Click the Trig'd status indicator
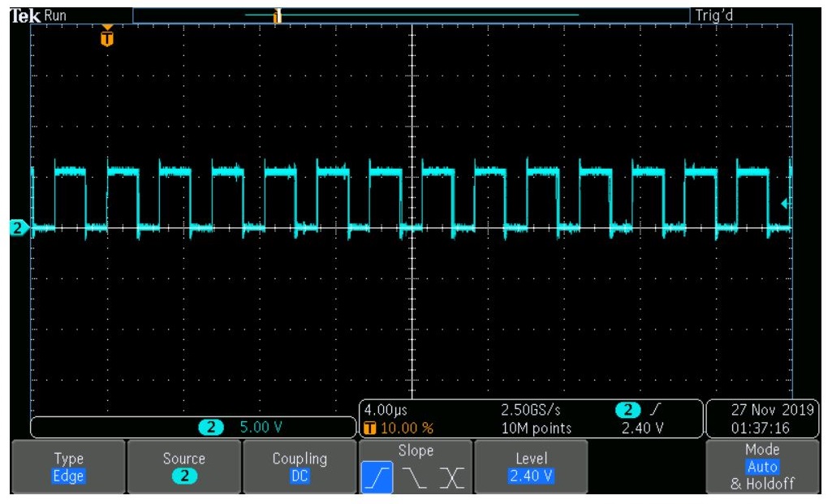This screenshot has width=832, height=504. (714, 15)
